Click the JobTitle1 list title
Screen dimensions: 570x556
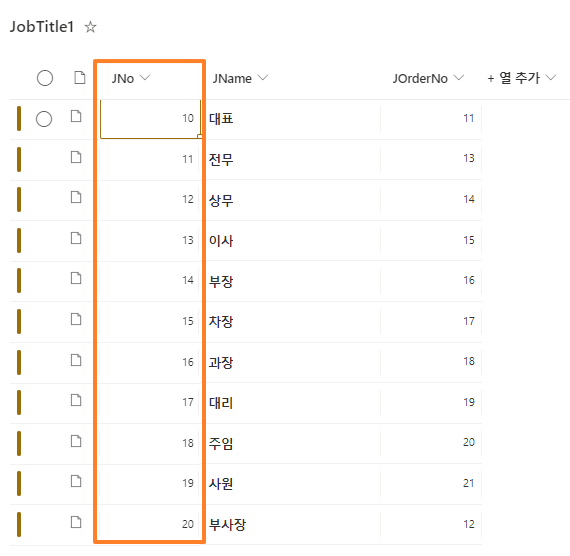click(x=42, y=27)
